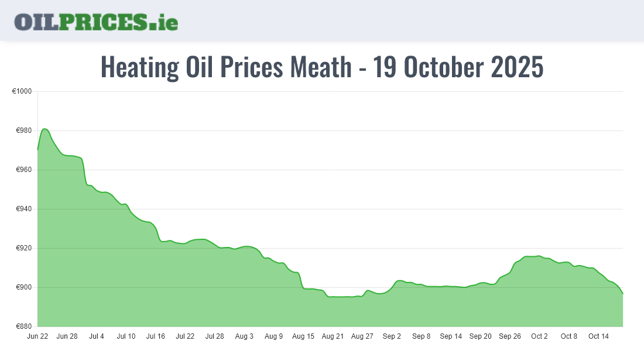Click the price peak near Jun 22
The image size is (644, 351).
[x=45, y=129]
